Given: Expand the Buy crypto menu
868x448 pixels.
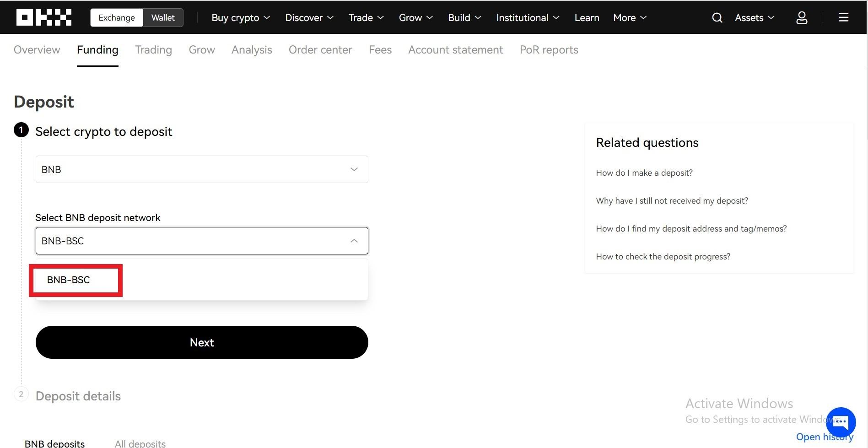Looking at the screenshot, I should tap(241, 17).
